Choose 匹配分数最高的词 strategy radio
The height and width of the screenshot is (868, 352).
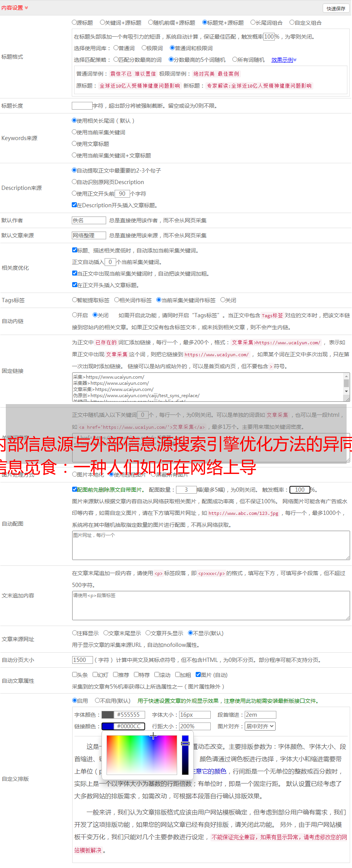click(116, 59)
